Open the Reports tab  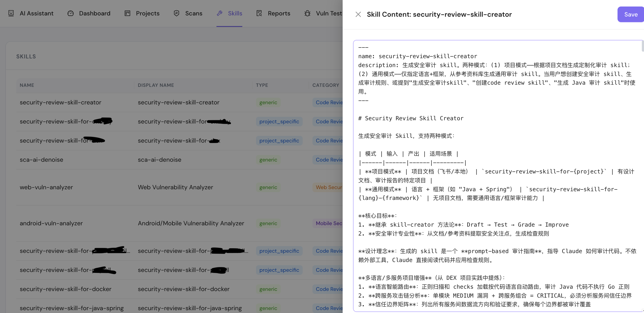click(273, 13)
